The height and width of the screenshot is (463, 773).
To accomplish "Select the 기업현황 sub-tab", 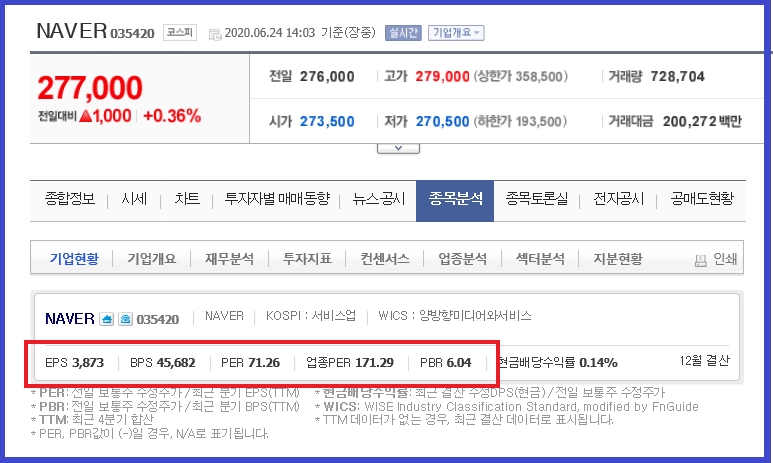I will click(74, 259).
